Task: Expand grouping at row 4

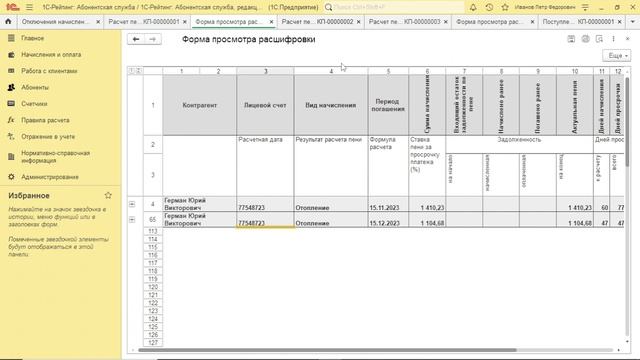Action: (x=132, y=204)
